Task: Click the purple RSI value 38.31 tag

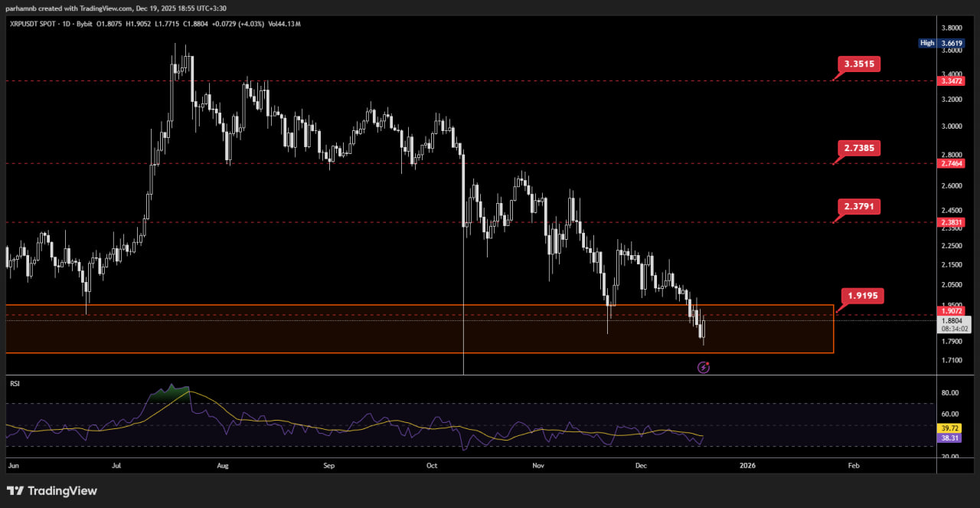Action: 949,438
